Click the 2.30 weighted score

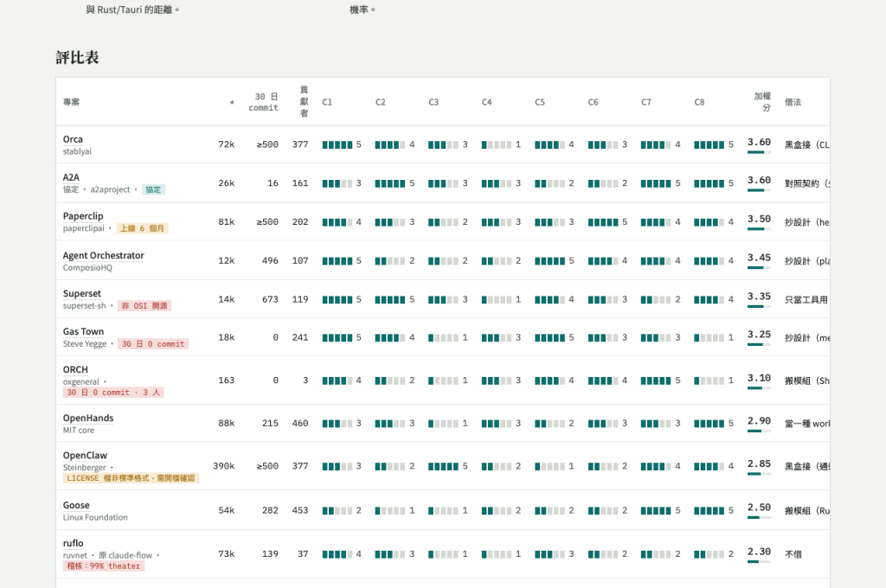click(x=759, y=552)
